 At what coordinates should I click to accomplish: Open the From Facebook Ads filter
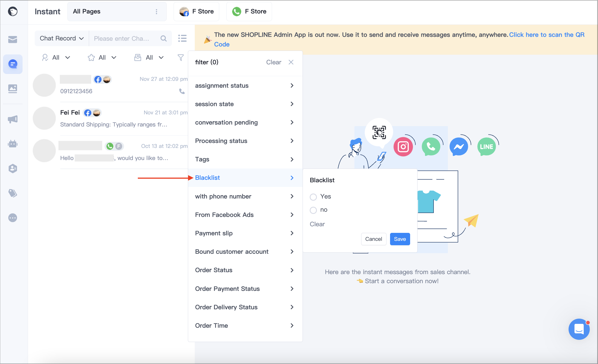[245, 215]
